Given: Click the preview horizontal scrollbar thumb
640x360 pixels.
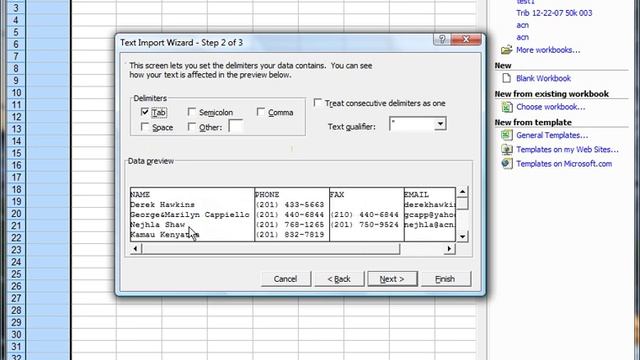Looking at the screenshot, I should [x=271, y=249].
